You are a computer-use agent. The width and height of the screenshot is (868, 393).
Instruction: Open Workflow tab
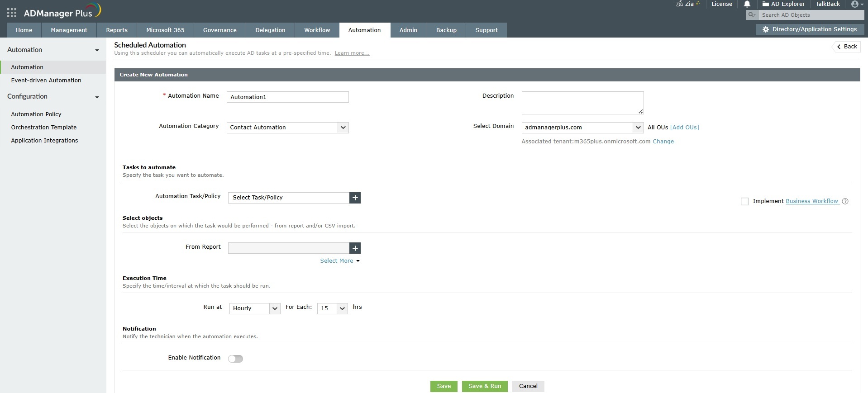(317, 30)
